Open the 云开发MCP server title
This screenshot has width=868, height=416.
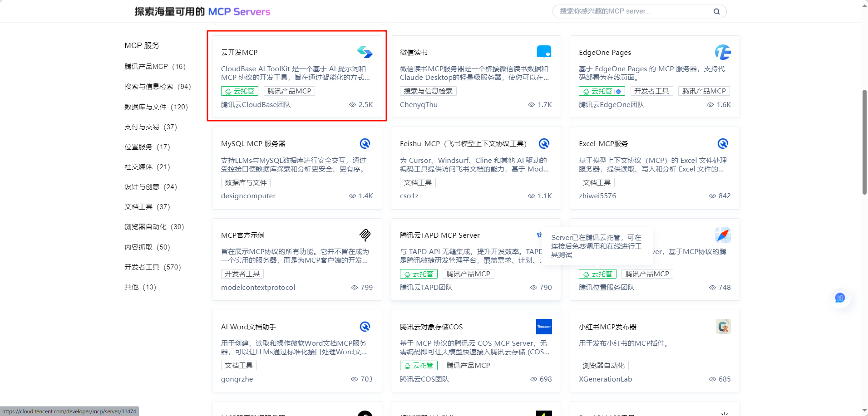point(239,53)
